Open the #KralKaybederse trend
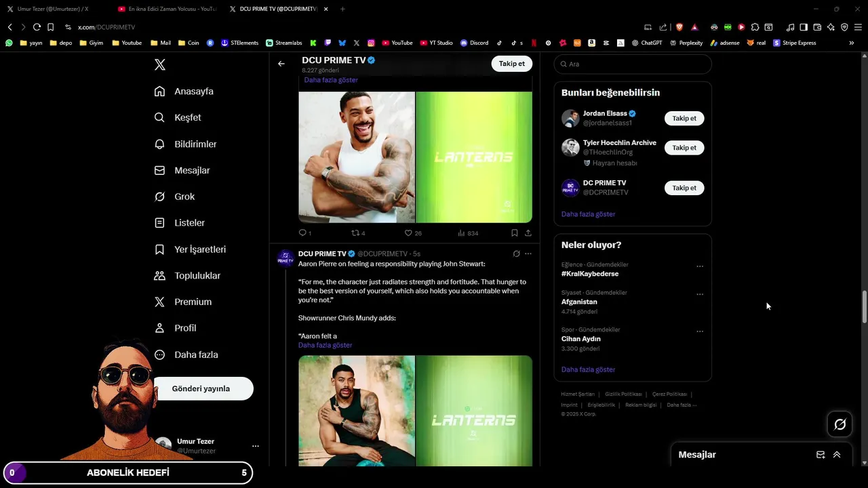 click(x=590, y=274)
